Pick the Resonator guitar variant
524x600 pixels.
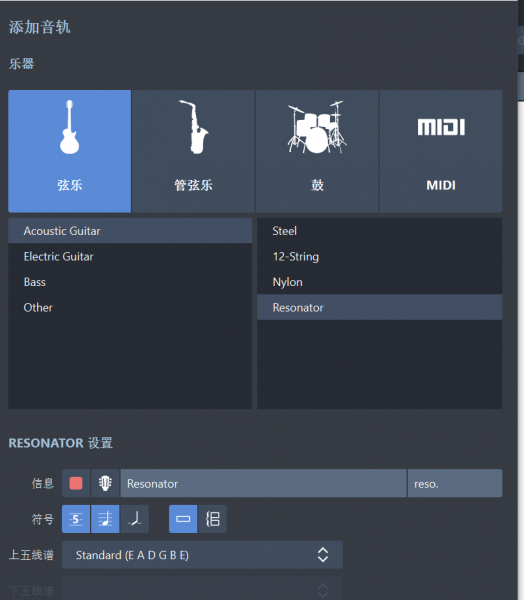[380, 307]
